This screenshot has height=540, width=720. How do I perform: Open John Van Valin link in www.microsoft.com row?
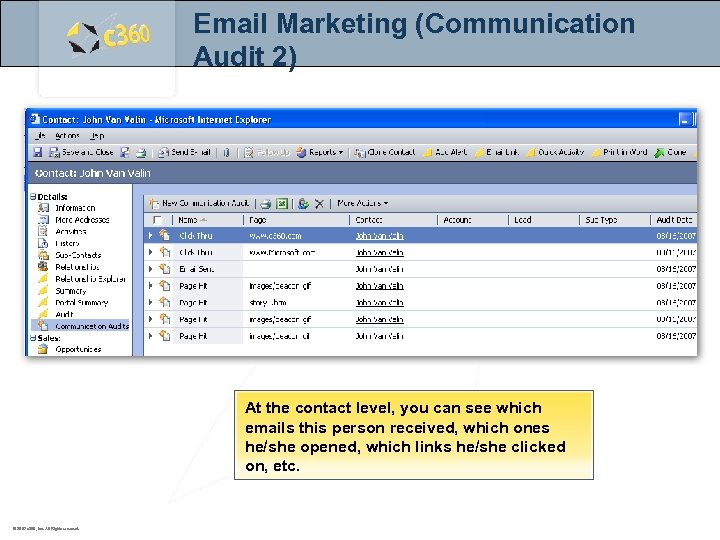click(379, 253)
